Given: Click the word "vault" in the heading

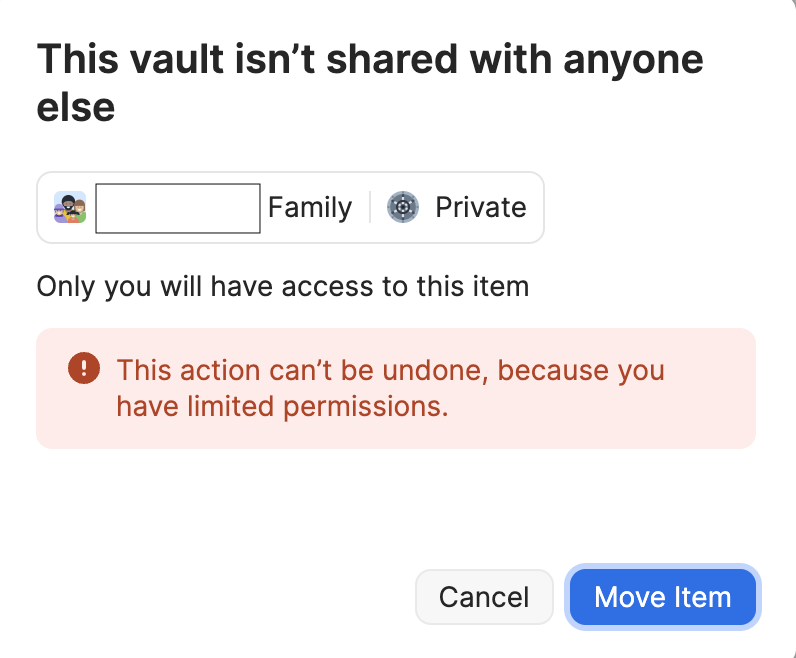Looking at the screenshot, I should (151, 60).
